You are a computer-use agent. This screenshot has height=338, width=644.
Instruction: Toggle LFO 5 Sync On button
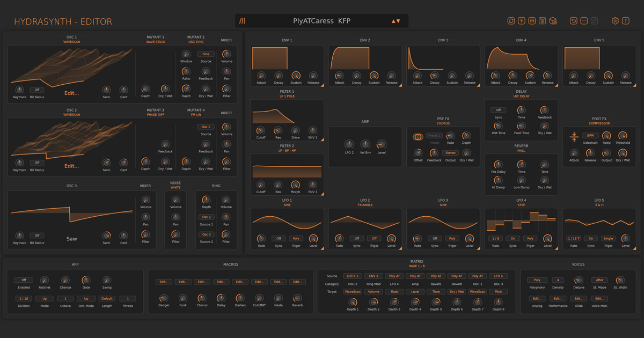[591, 238]
